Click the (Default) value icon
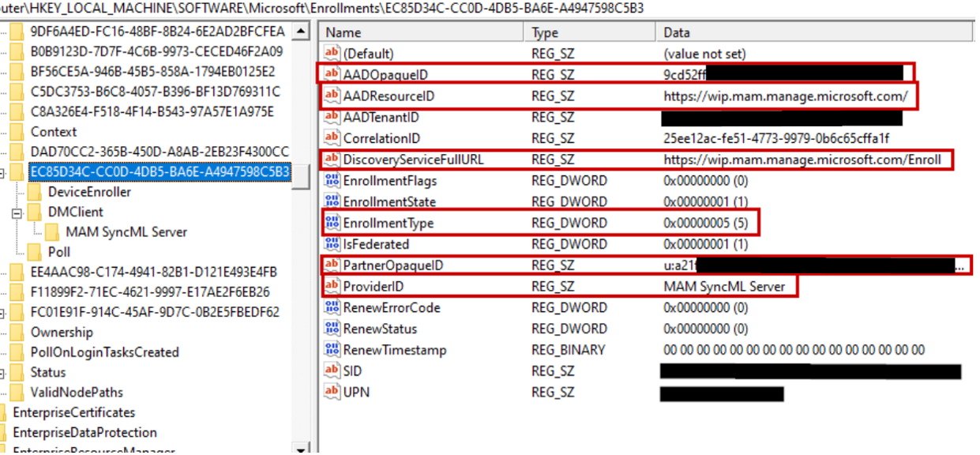980x455 pixels. pyautogui.click(x=332, y=54)
